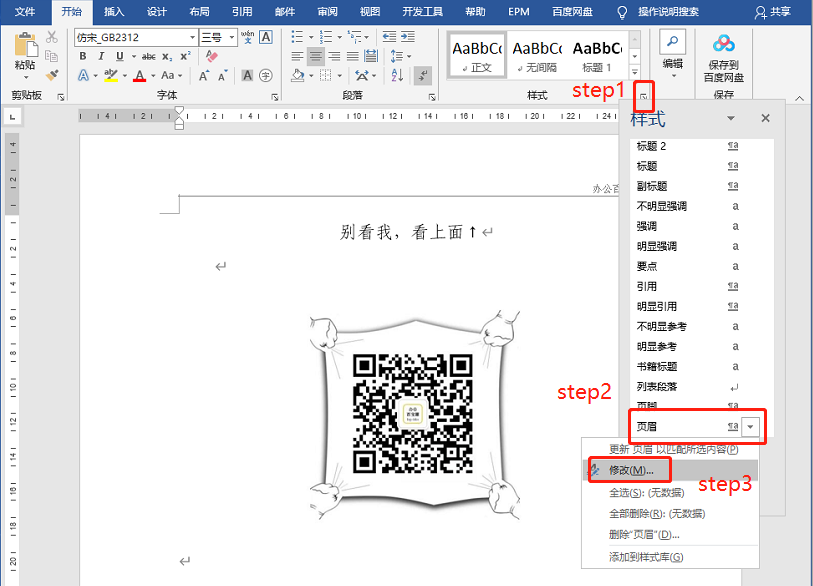813x586 pixels.
Task: Toggle Underline formatting
Action: (120, 57)
